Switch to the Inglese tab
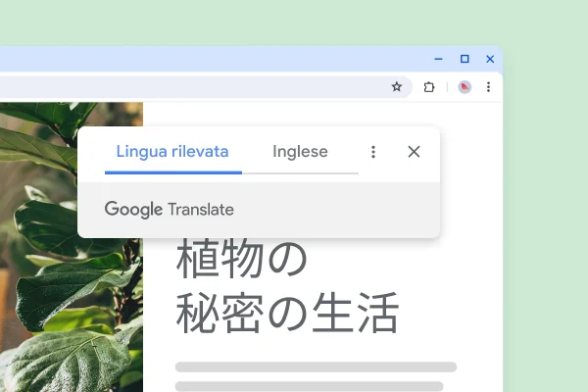 click(300, 152)
